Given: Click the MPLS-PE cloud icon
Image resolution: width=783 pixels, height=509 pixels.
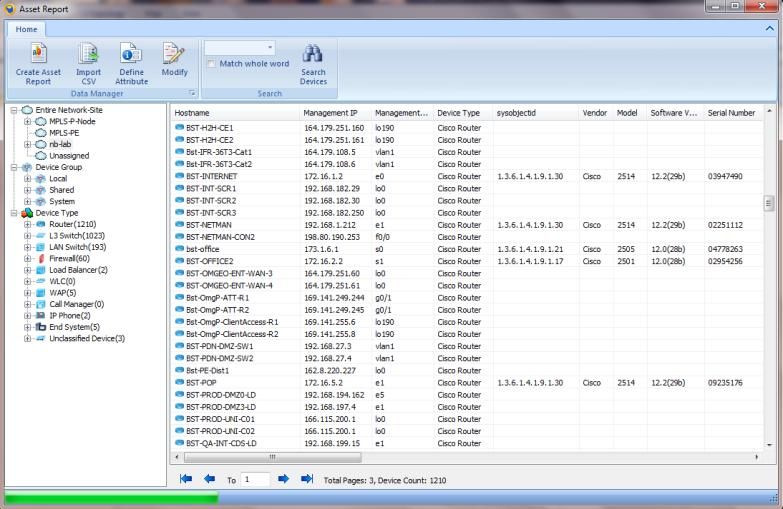Looking at the screenshot, I should coord(41,133).
